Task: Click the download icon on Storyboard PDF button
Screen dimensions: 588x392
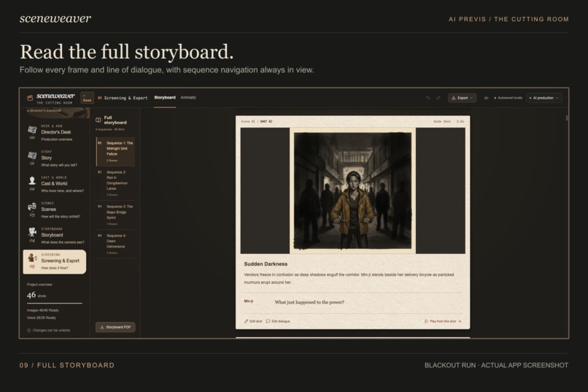Action: 102,327
